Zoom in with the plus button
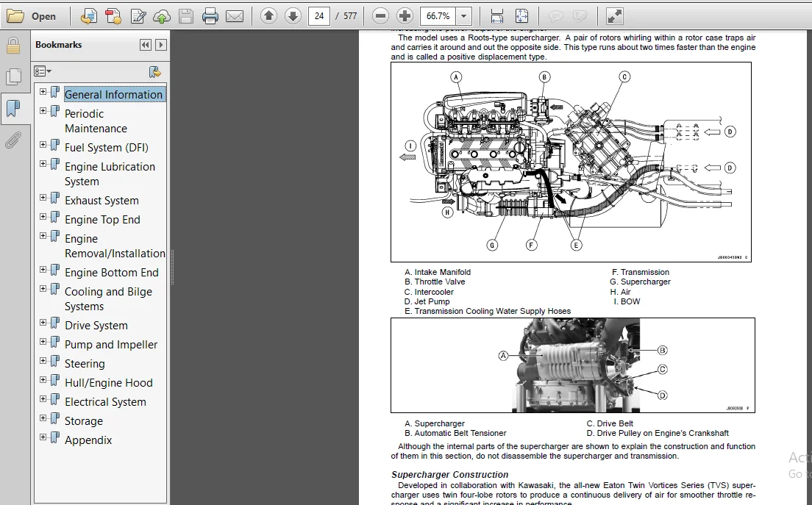This screenshot has width=812, height=505. (x=405, y=16)
